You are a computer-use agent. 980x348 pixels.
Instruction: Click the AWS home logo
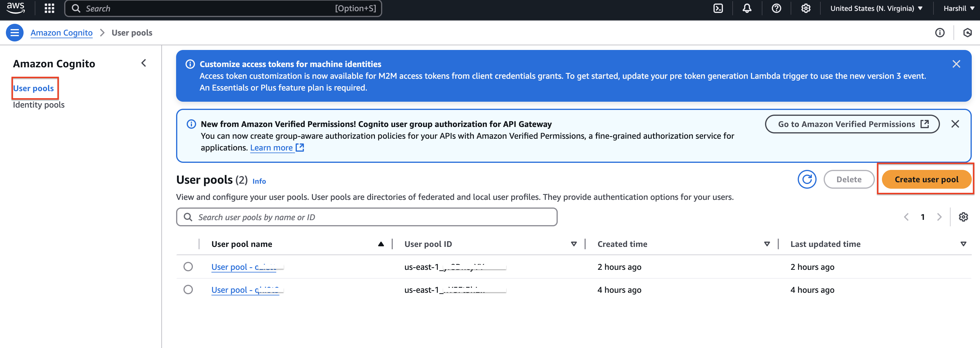(x=16, y=8)
